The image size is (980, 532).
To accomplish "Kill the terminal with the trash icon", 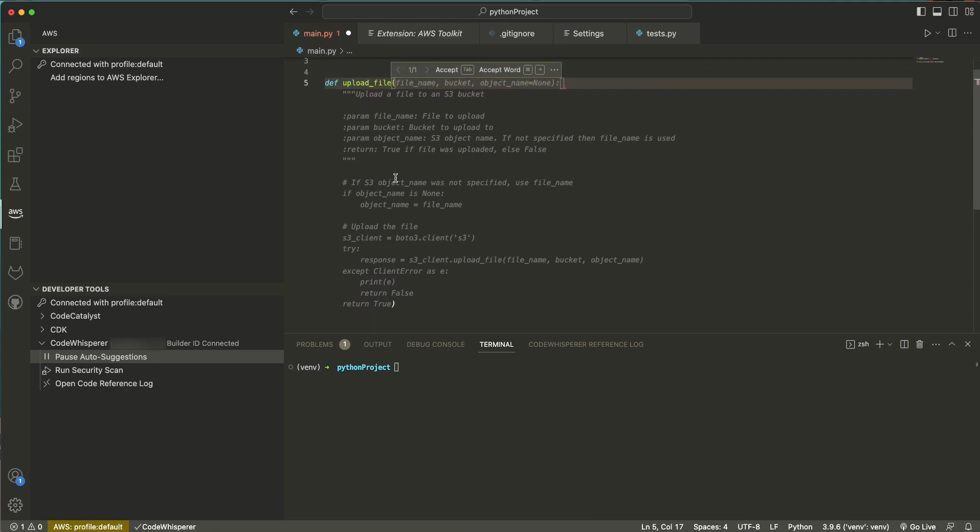I will click(x=920, y=345).
